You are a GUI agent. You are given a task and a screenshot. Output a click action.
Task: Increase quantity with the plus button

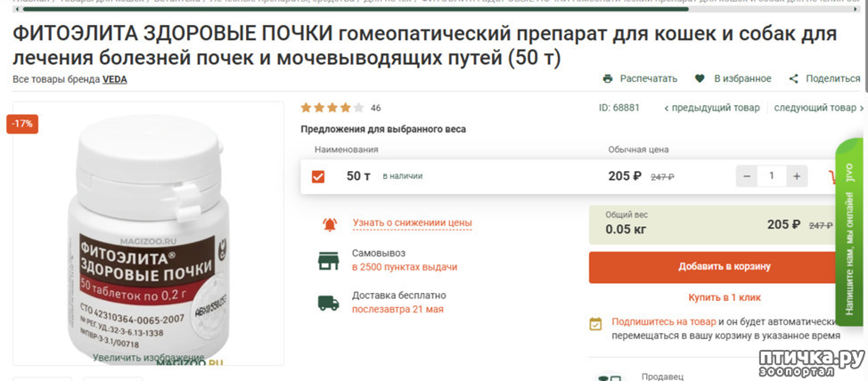(x=797, y=176)
